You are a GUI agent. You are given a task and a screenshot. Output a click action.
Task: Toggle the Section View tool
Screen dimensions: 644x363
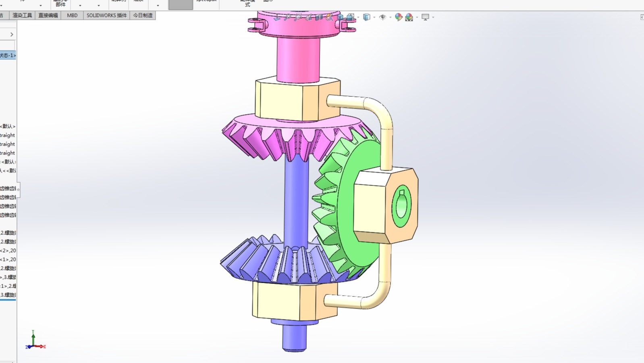pyautogui.click(x=319, y=17)
